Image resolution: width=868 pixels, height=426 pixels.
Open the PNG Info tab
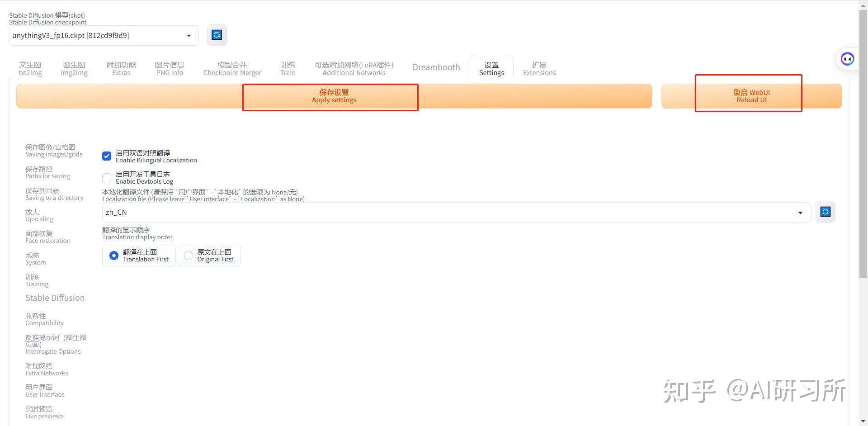click(170, 68)
